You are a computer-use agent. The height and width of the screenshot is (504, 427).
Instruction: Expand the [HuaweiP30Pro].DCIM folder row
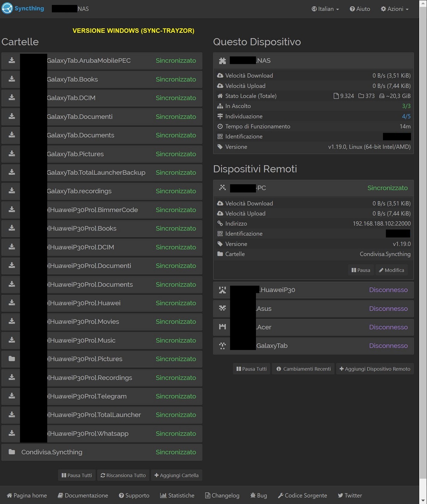(102, 247)
